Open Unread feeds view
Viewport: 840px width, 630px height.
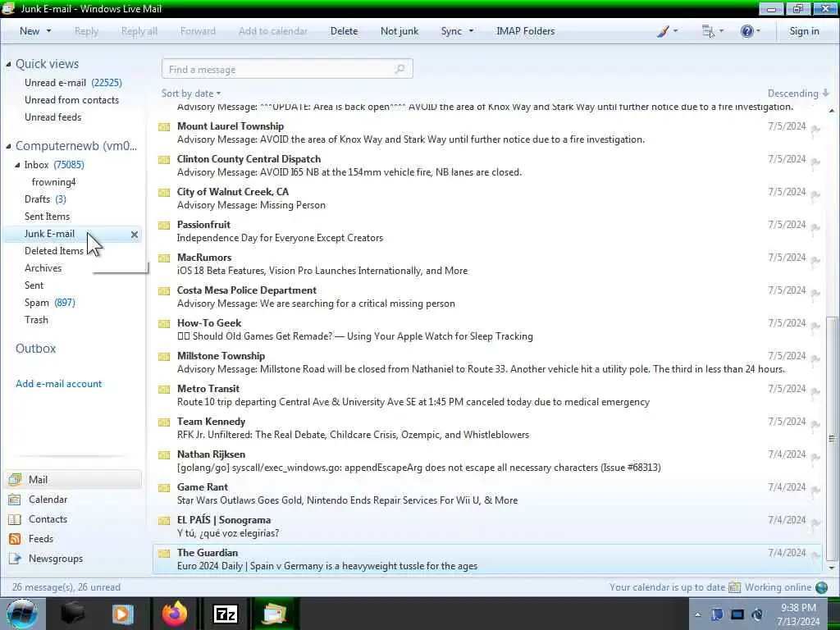pos(53,116)
